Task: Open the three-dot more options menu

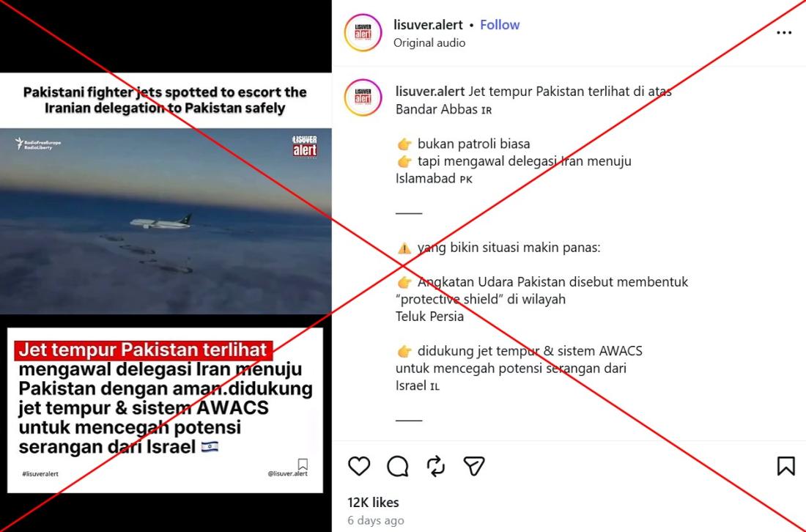Action: [784, 33]
